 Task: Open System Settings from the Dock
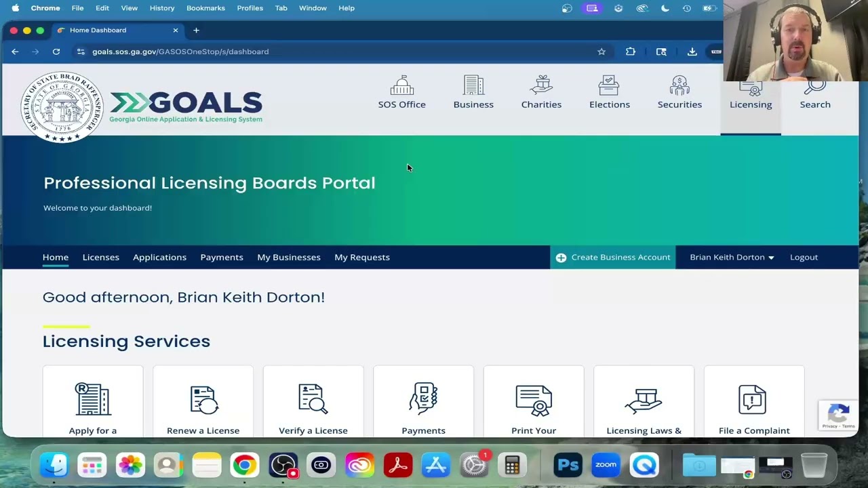[x=474, y=465]
